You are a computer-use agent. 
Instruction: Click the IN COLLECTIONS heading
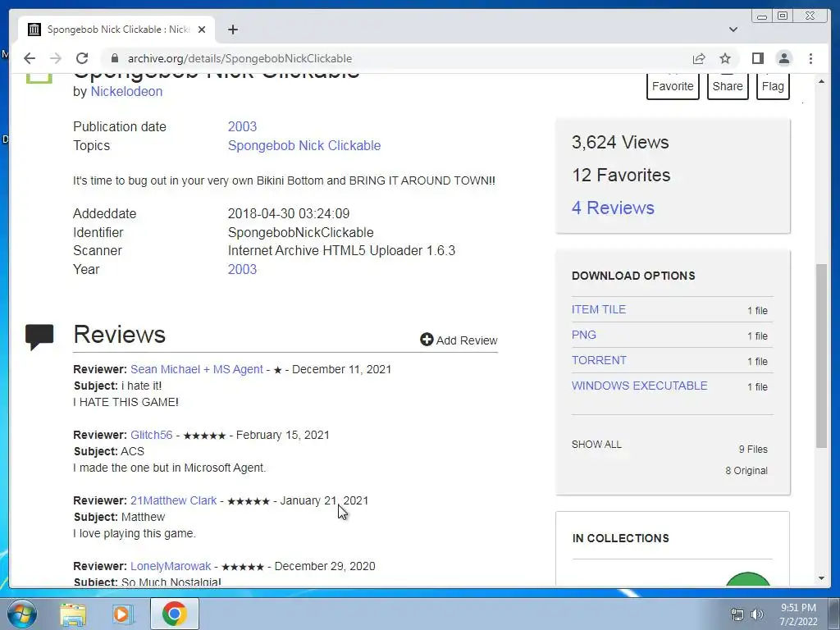[620, 538]
